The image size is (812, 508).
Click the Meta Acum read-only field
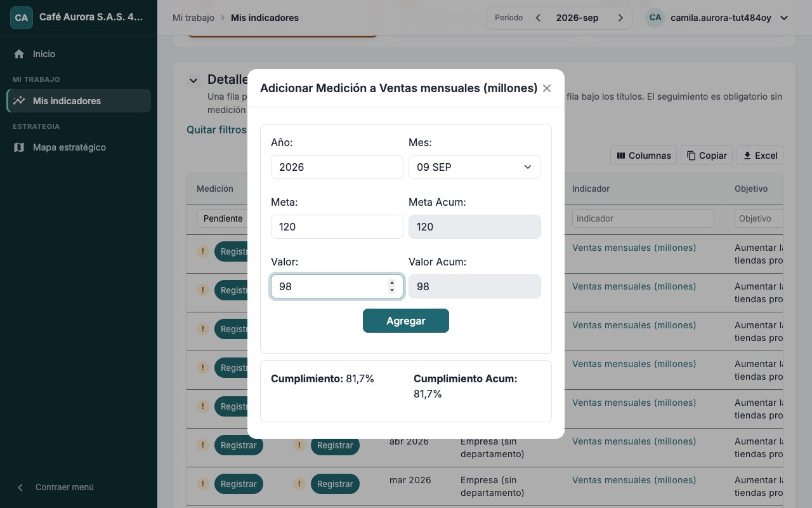pyautogui.click(x=475, y=227)
